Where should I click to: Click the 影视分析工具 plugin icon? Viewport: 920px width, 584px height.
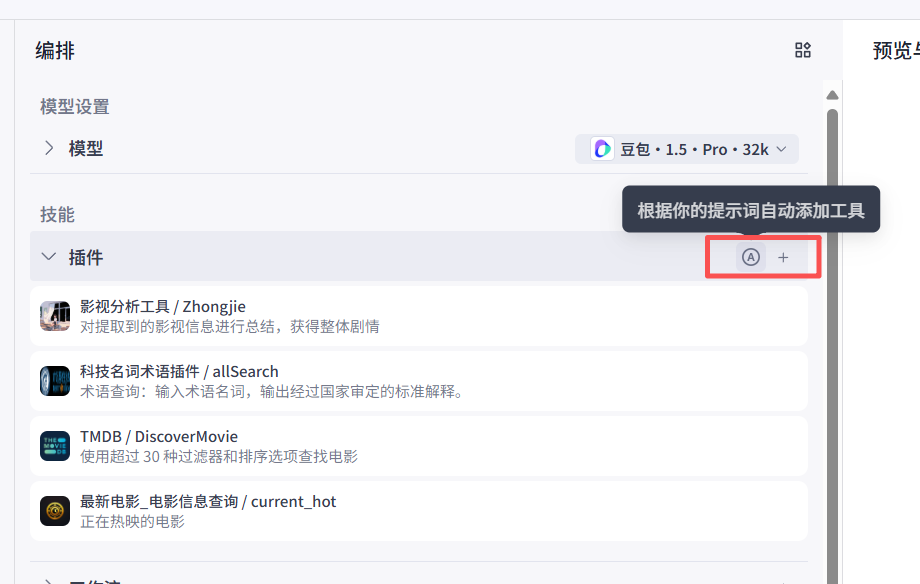click(x=55, y=316)
